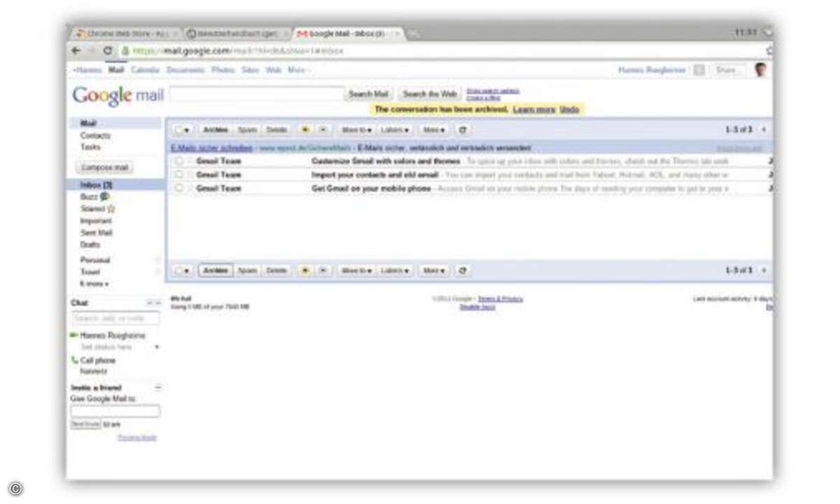Open the Contacts link in sidebar

click(x=95, y=135)
